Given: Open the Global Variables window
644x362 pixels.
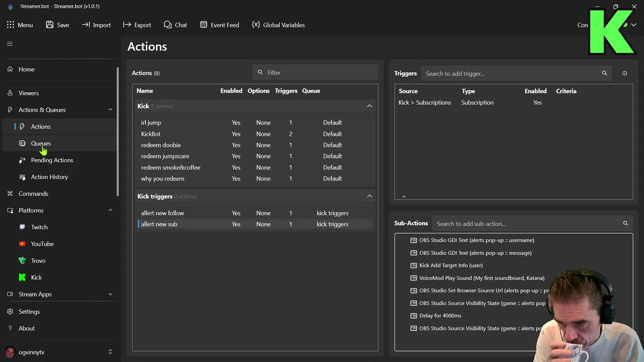Looking at the screenshot, I should click(x=278, y=25).
